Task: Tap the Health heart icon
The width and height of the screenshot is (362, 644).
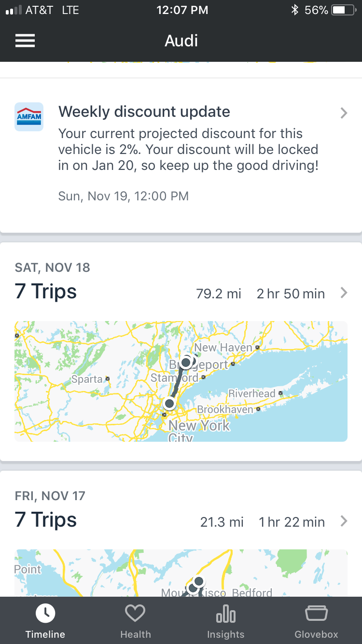Action: click(x=135, y=614)
